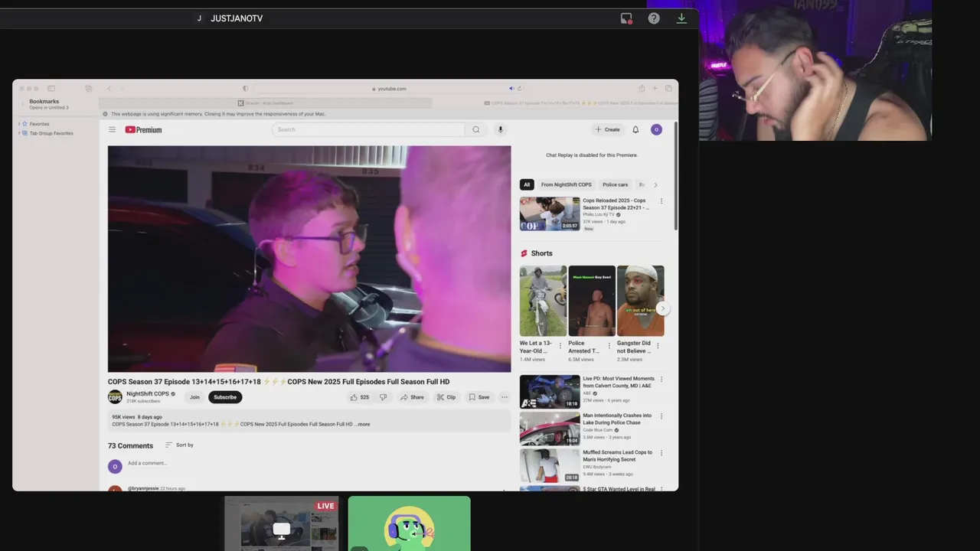Screen dimensions: 980x551
Task: Reload the page in Safari
Action: (520, 89)
